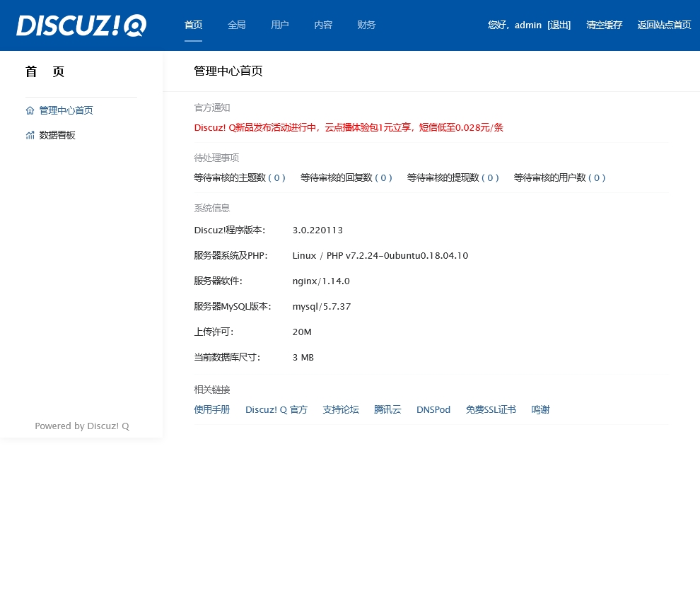The image size is (700, 596).
Task: Click 返回站点首页 in the header
Action: click(664, 25)
